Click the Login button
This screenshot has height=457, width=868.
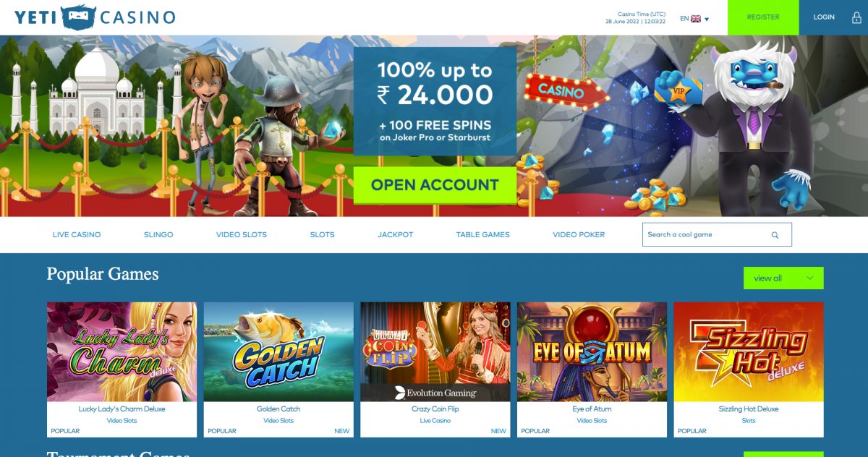(x=824, y=17)
